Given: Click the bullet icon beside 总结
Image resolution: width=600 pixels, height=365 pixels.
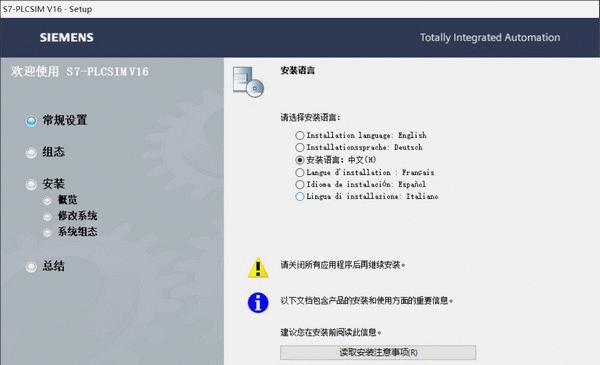Looking at the screenshot, I should (x=31, y=267).
